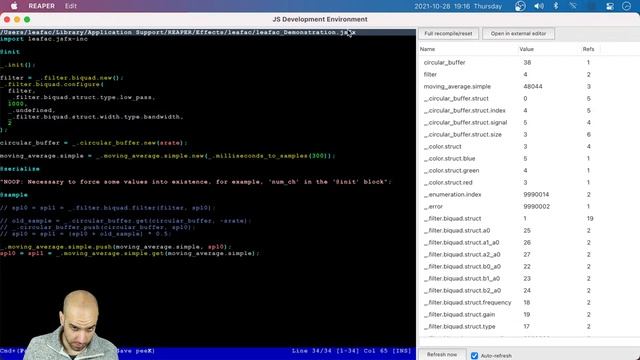Open the REAPER application menu
This screenshot has height=360, width=640.
41,6
